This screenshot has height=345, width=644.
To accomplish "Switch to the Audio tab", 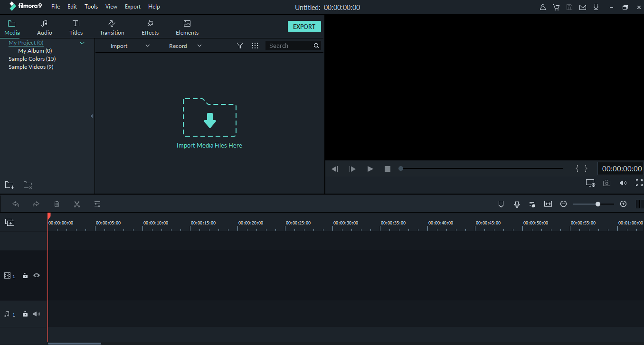I will (44, 27).
